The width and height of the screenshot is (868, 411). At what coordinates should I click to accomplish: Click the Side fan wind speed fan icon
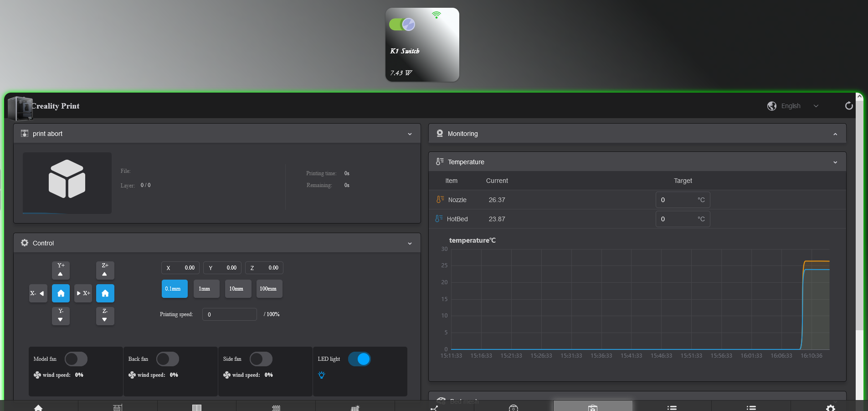click(227, 375)
